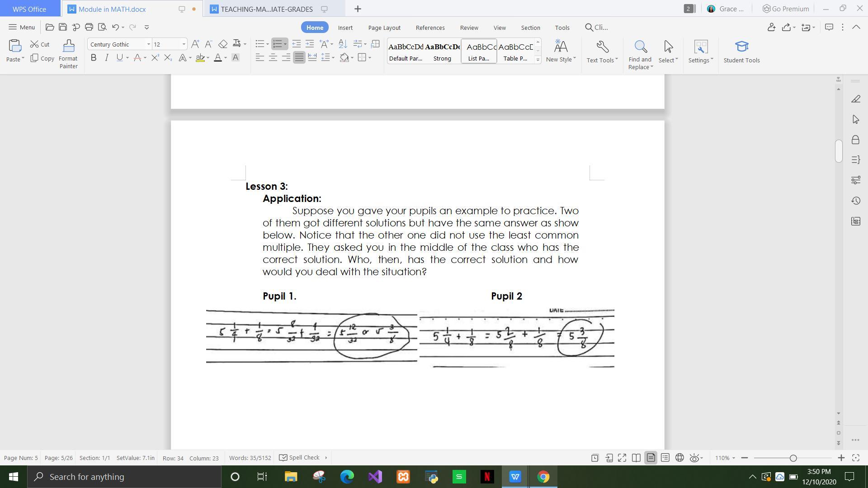Click the Sort icon in ribbon
Viewport: 868px width, 488px height.
pos(343,44)
